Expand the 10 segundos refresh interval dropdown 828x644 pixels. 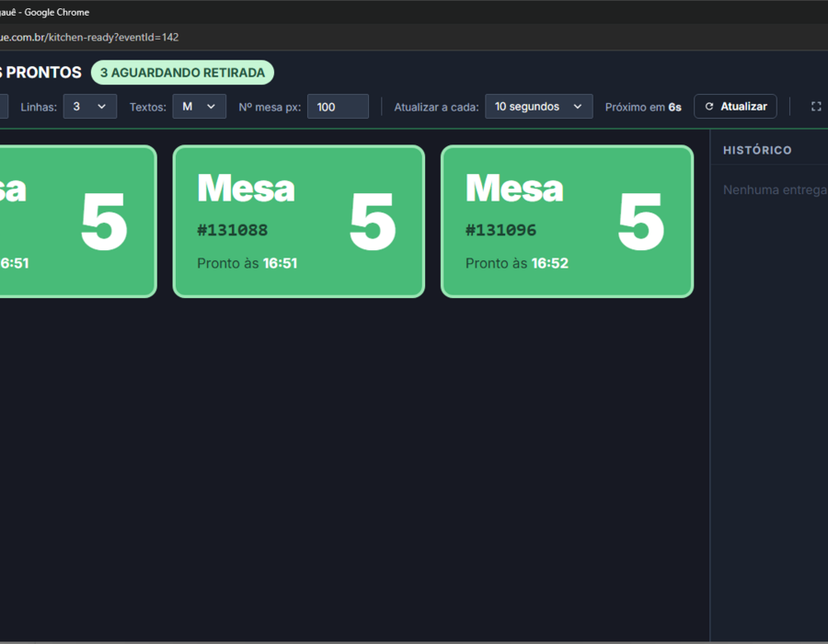[538, 107]
